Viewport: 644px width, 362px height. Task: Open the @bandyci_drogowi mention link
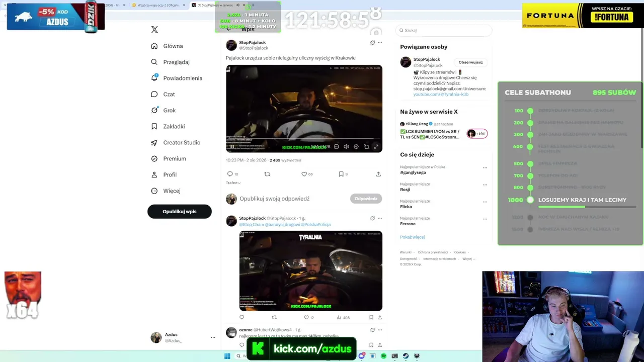pos(282,224)
